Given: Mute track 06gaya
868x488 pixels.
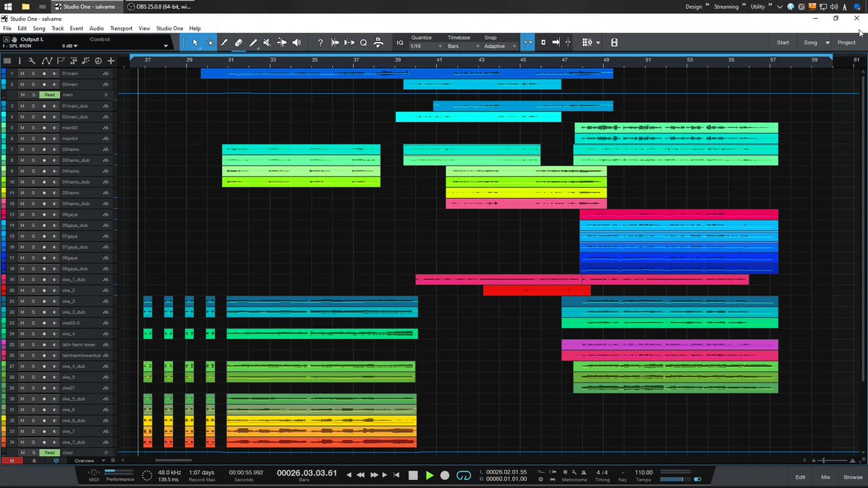Looking at the screenshot, I should [22, 215].
